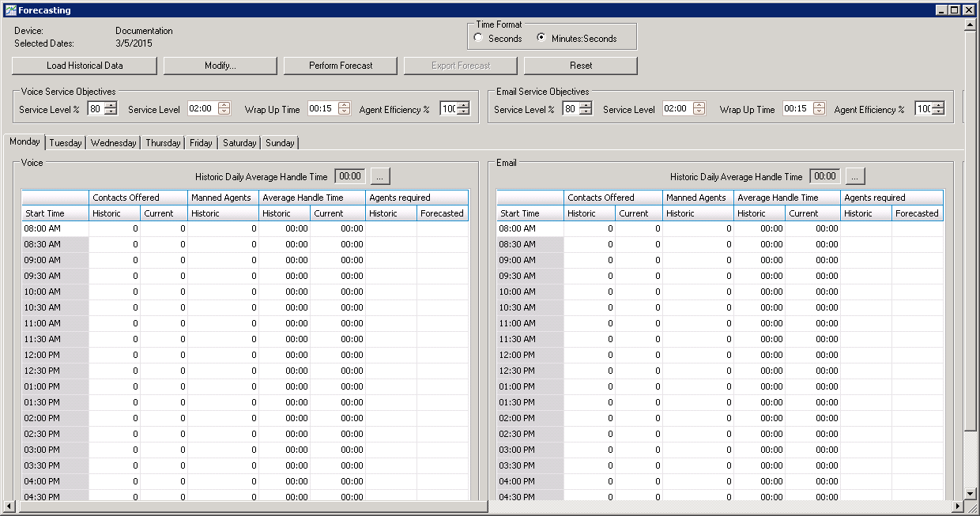Click Email Wrap Up Time spinner arrows
The image size is (980, 516).
pyautogui.click(x=819, y=109)
